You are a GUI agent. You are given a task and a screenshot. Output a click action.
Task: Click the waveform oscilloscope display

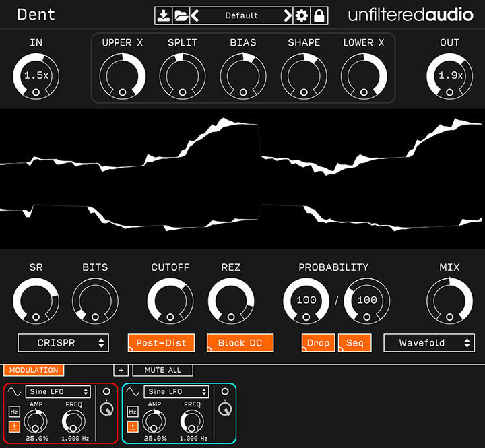pos(243,179)
